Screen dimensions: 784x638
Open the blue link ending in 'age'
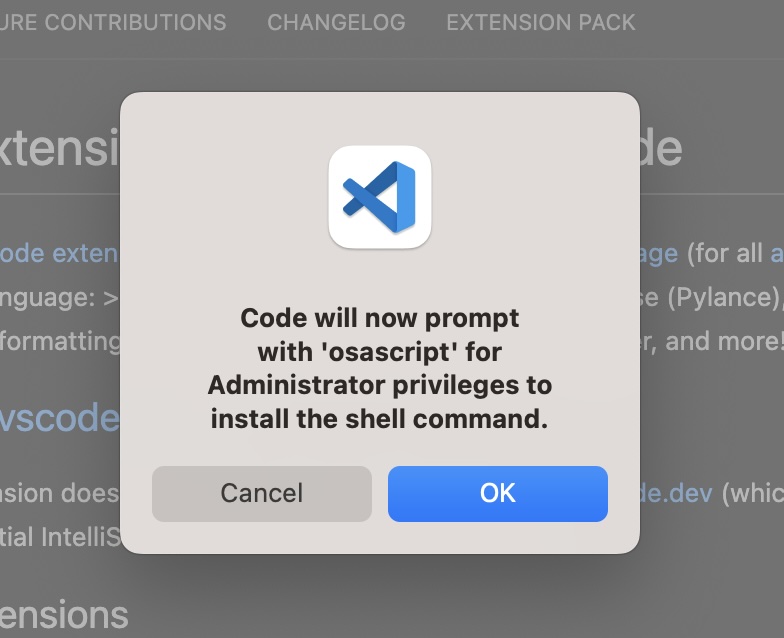659,254
